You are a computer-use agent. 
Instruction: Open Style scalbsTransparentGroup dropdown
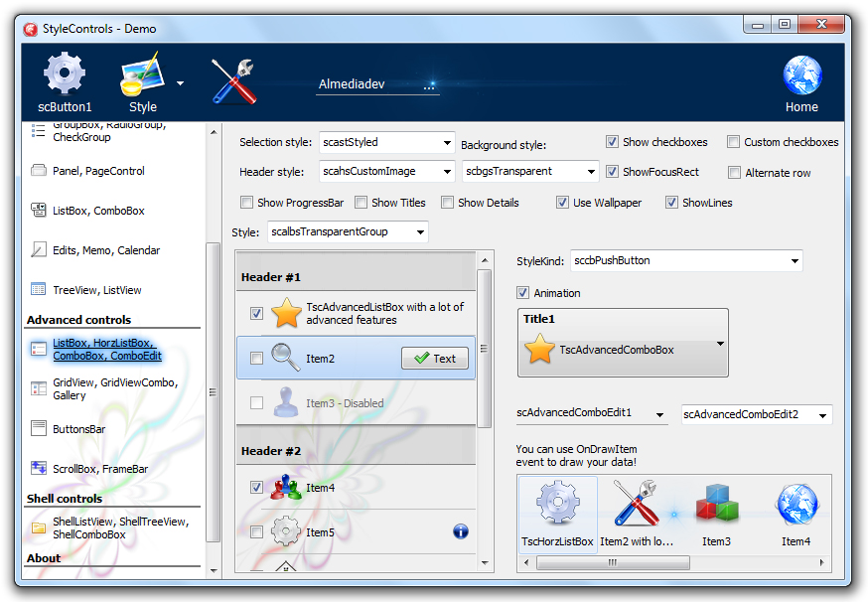pyautogui.click(x=348, y=231)
